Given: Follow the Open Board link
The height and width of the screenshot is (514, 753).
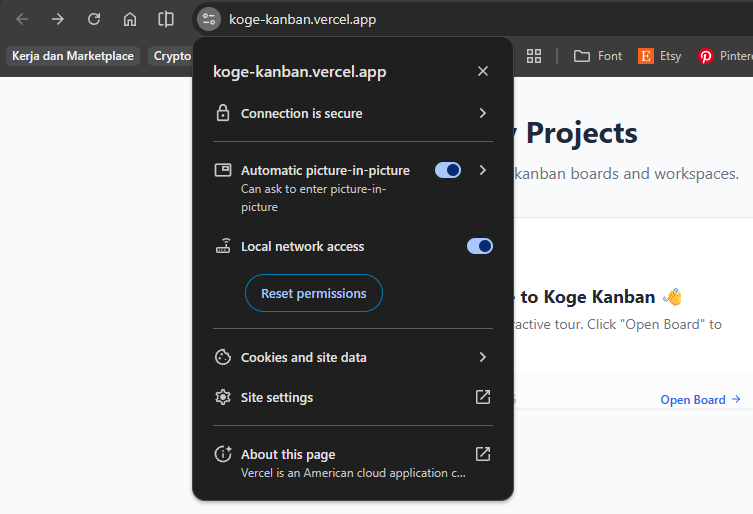Looking at the screenshot, I should point(700,400).
